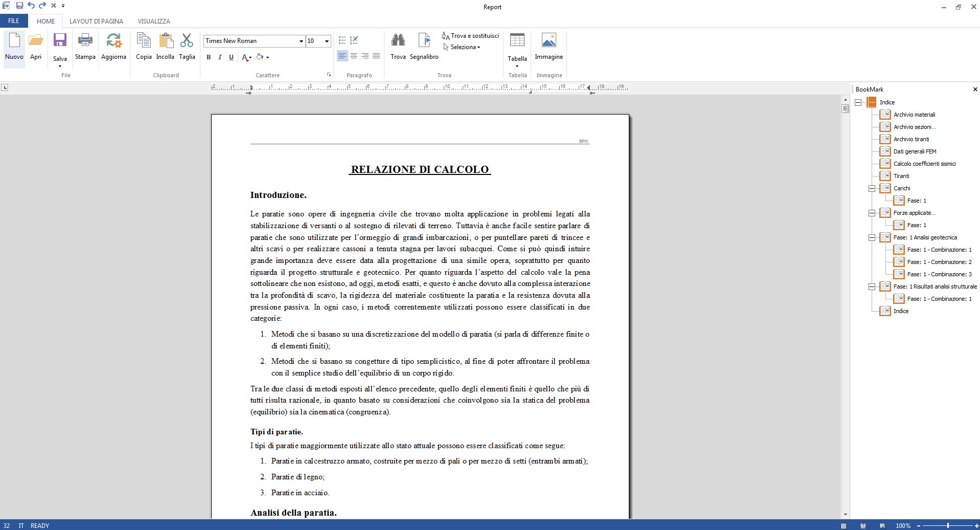Image resolution: width=980 pixels, height=530 pixels.
Task: Click the zoom slider in the status bar
Action: coord(948,525)
